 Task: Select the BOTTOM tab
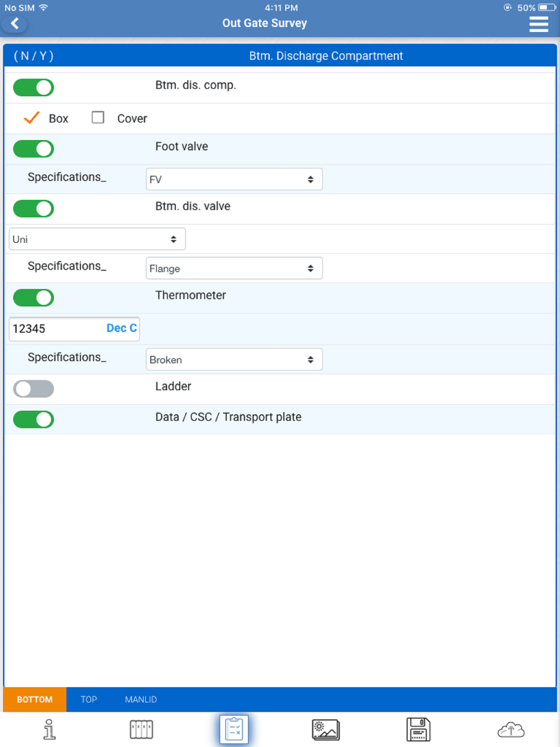[35, 699]
